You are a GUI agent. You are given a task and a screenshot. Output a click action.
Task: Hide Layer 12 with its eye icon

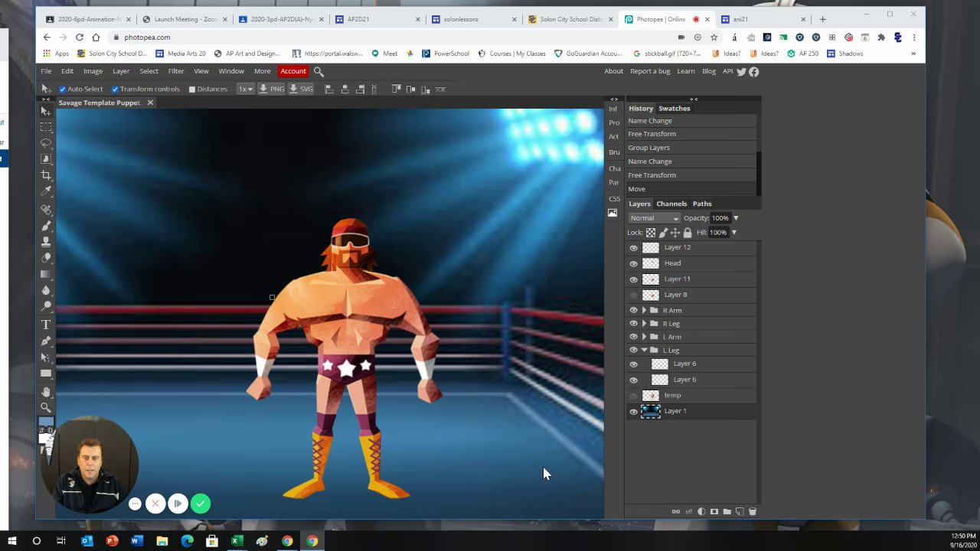(633, 248)
